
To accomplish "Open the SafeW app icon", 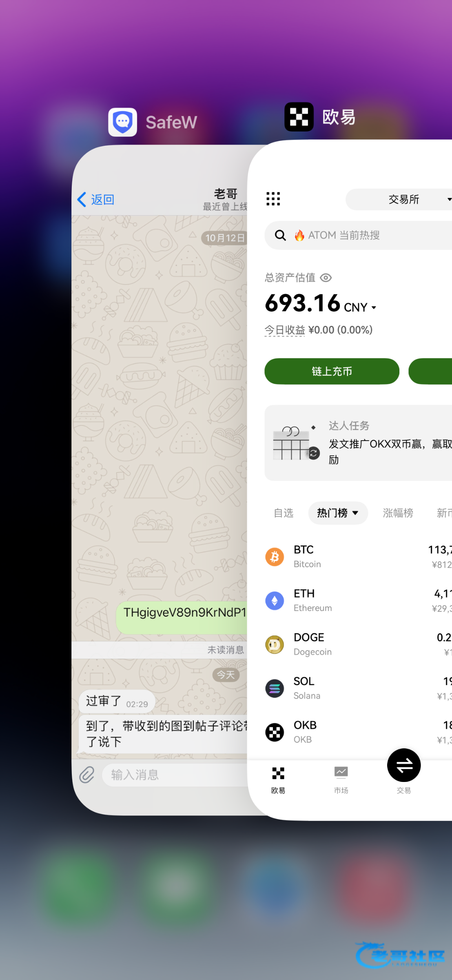I will [122, 122].
